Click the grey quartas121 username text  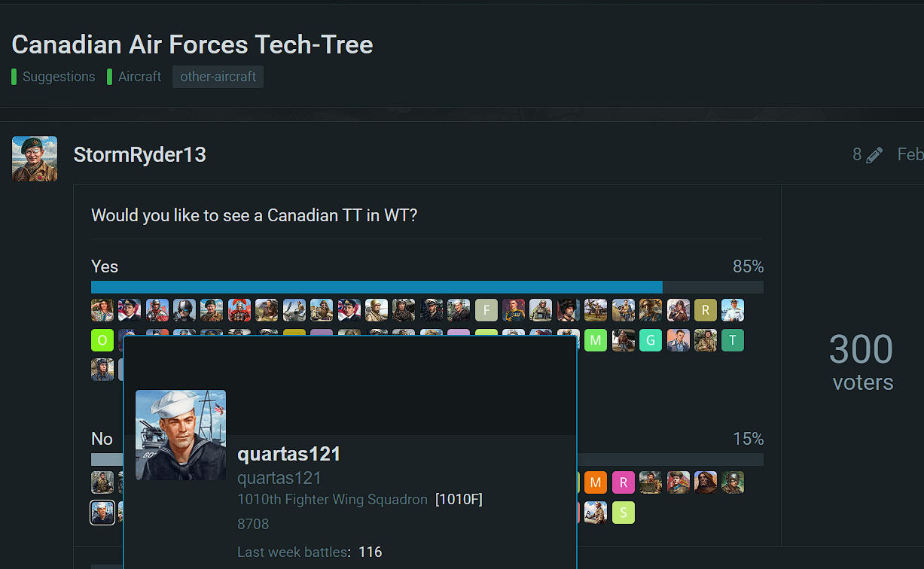(x=279, y=478)
